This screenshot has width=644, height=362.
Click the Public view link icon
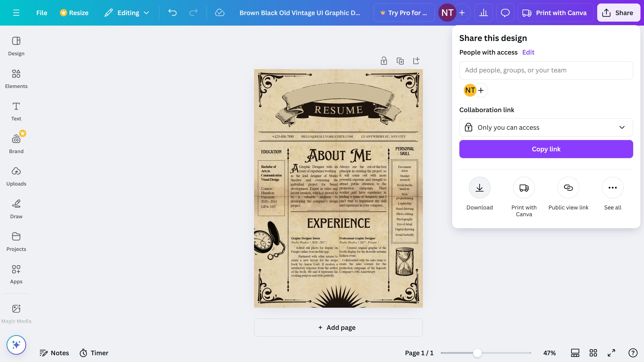[568, 188]
